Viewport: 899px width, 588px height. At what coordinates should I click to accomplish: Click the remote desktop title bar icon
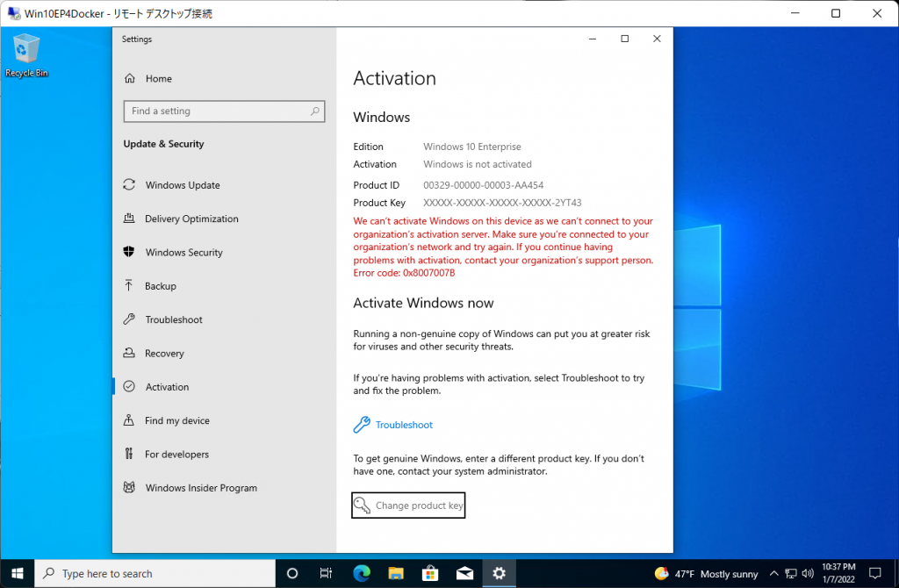click(13, 13)
